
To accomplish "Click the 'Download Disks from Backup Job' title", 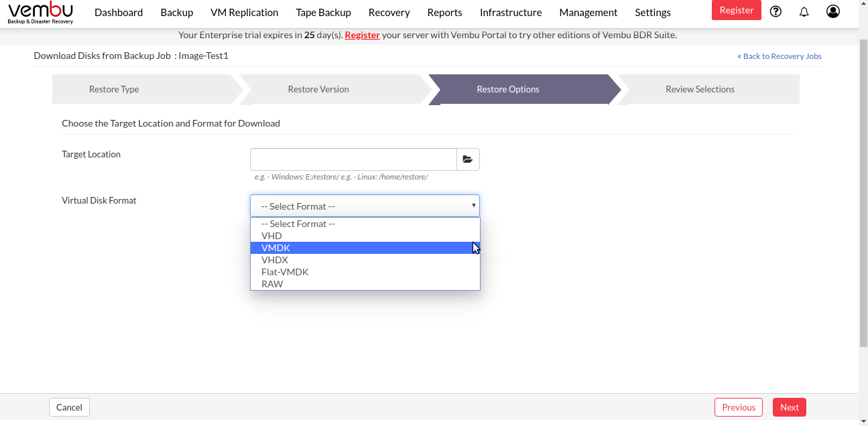I will pos(103,56).
